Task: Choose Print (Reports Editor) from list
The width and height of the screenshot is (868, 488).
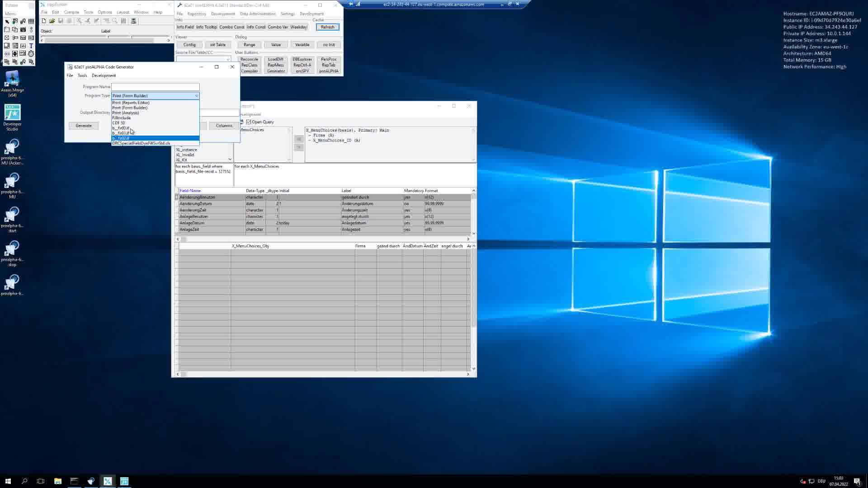Action: [x=155, y=103]
